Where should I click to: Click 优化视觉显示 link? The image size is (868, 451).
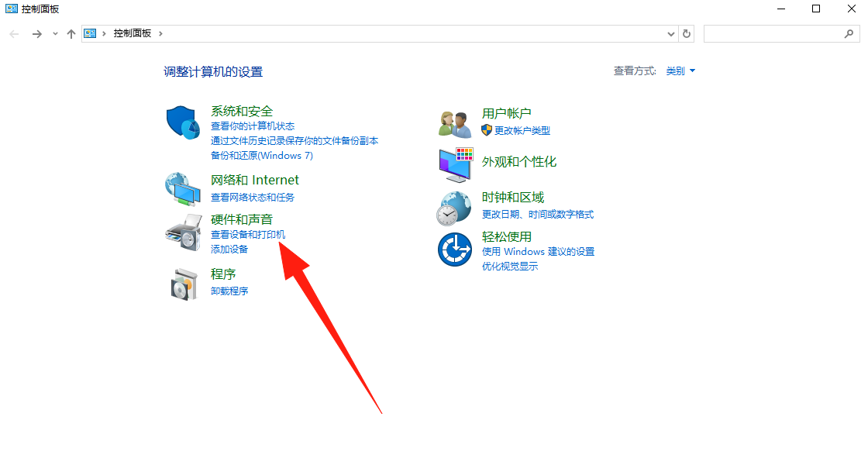coord(510,266)
